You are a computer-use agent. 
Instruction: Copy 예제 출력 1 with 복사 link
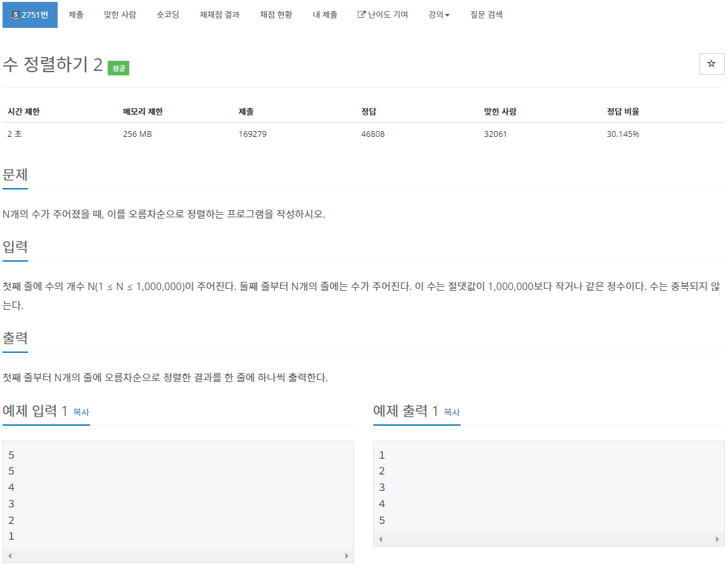point(452,412)
